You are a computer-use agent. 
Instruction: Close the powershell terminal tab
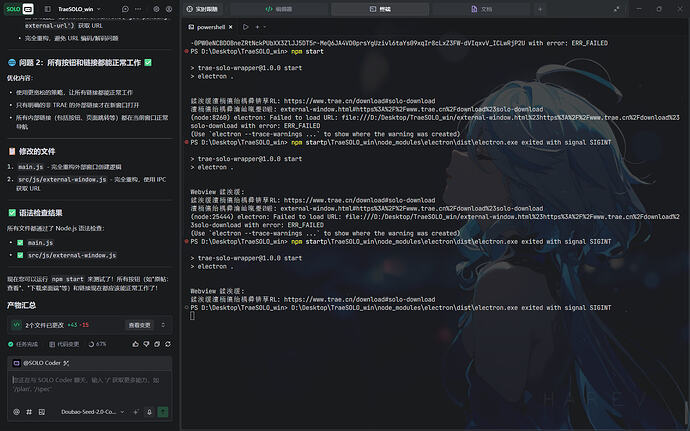coord(230,27)
